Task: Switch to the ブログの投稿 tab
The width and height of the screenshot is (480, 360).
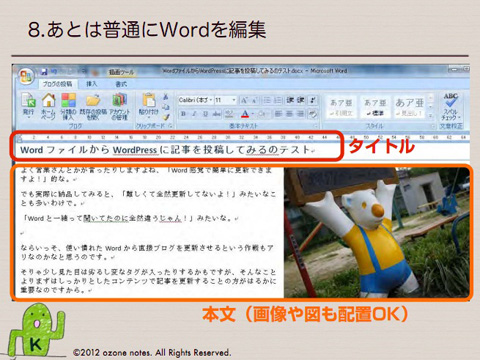Action: tap(57, 84)
